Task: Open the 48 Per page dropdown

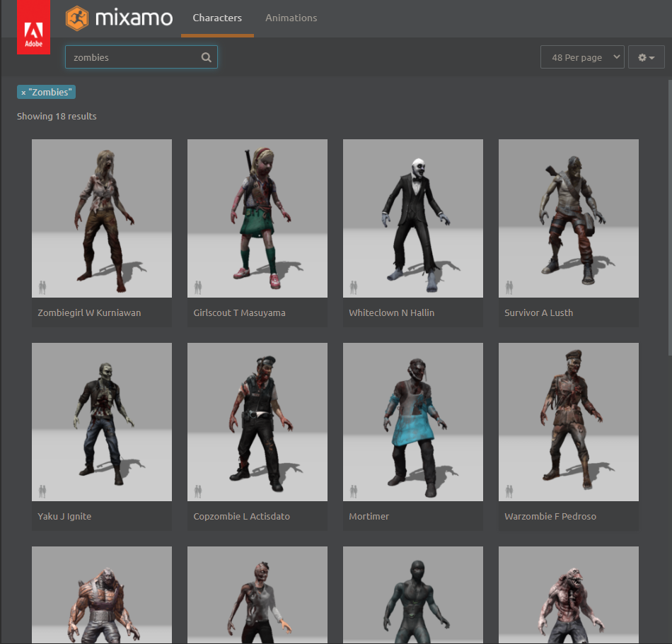Action: [x=582, y=57]
